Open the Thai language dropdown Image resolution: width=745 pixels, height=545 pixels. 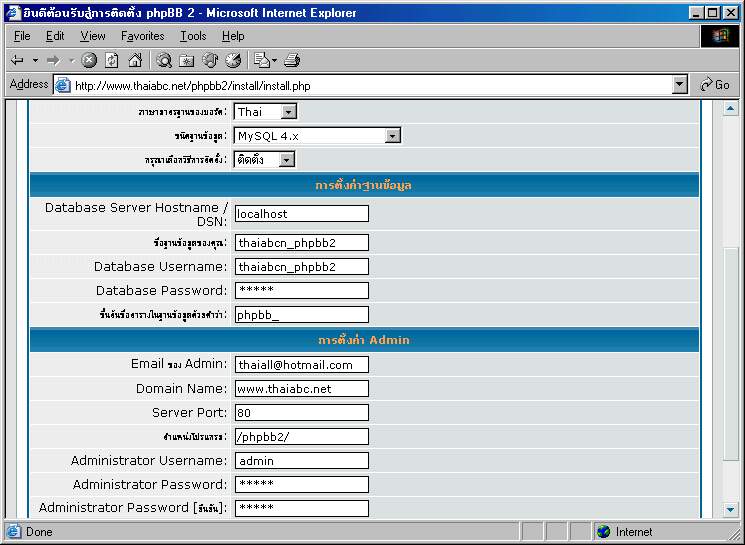(288, 112)
